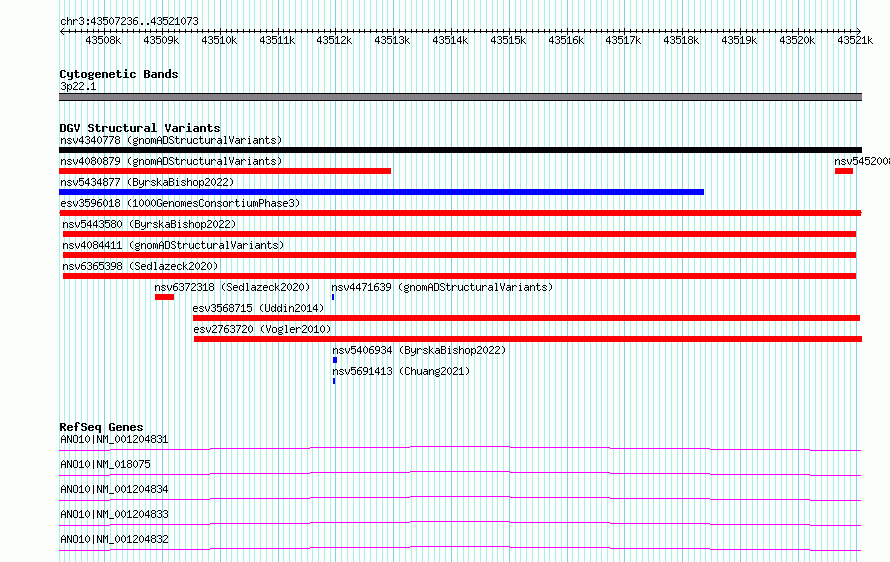Select the ANO10|NM_001204834 transcript label
Image resolution: width=890 pixels, height=562 pixels.
tap(114, 489)
